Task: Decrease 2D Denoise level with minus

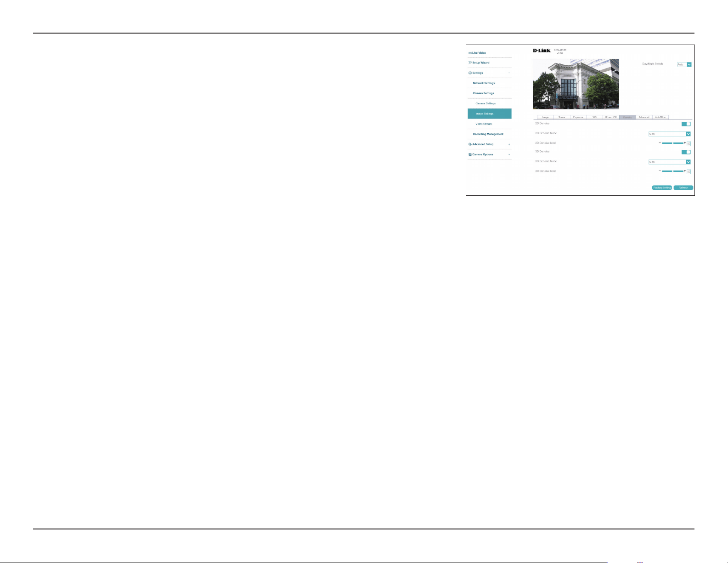Action: tap(660, 143)
